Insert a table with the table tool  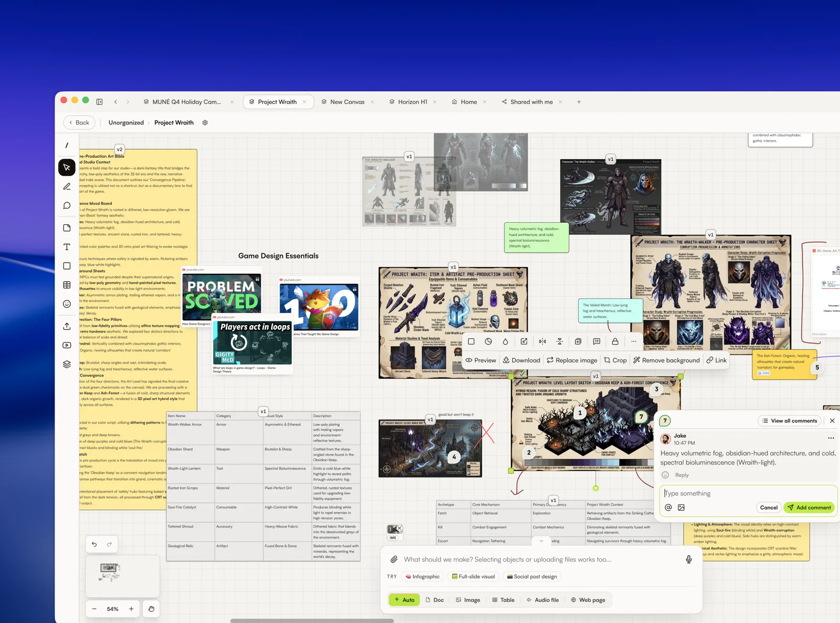(67, 285)
